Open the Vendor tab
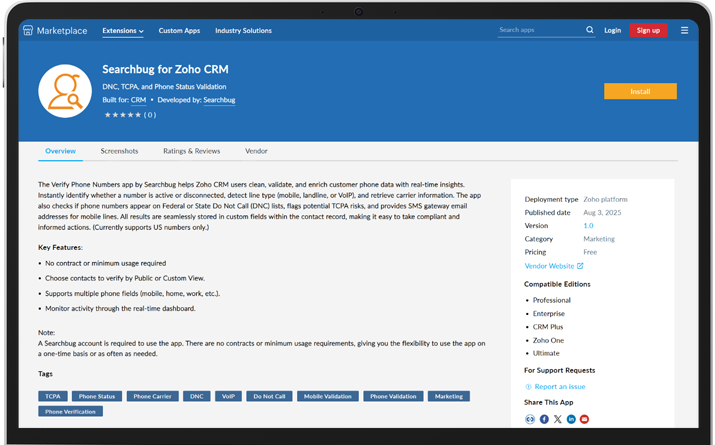 coord(256,151)
